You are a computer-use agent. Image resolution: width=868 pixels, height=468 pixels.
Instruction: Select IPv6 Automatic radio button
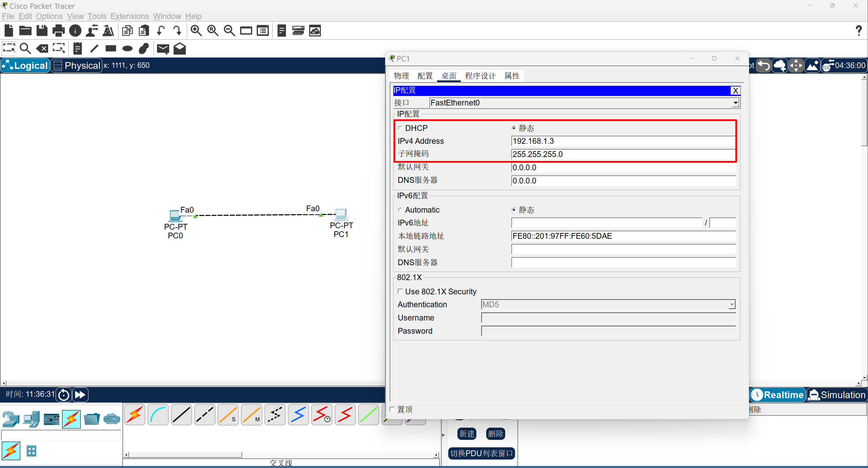pyautogui.click(x=400, y=210)
